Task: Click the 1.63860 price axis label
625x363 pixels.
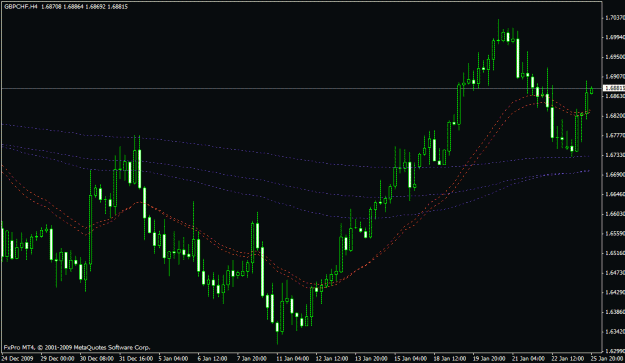Action: coord(615,312)
